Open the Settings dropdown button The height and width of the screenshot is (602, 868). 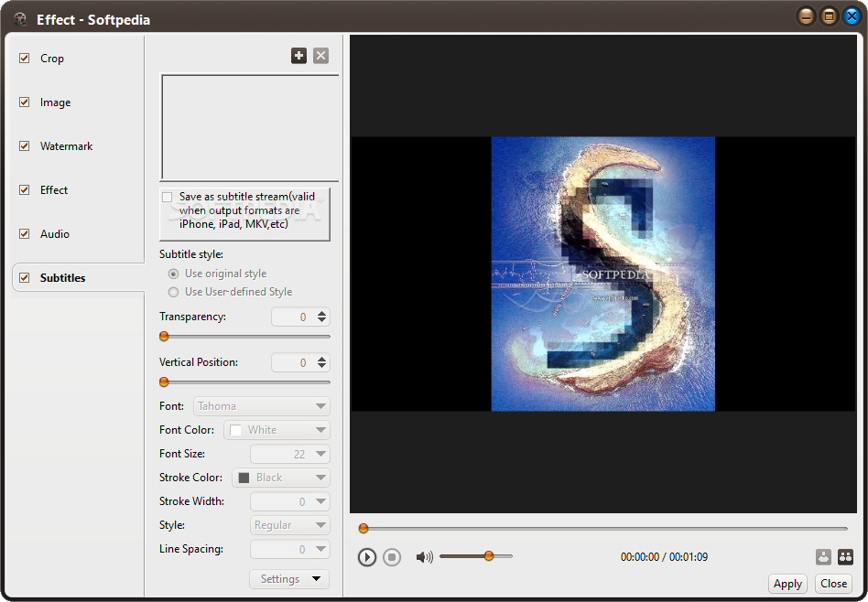coord(289,579)
